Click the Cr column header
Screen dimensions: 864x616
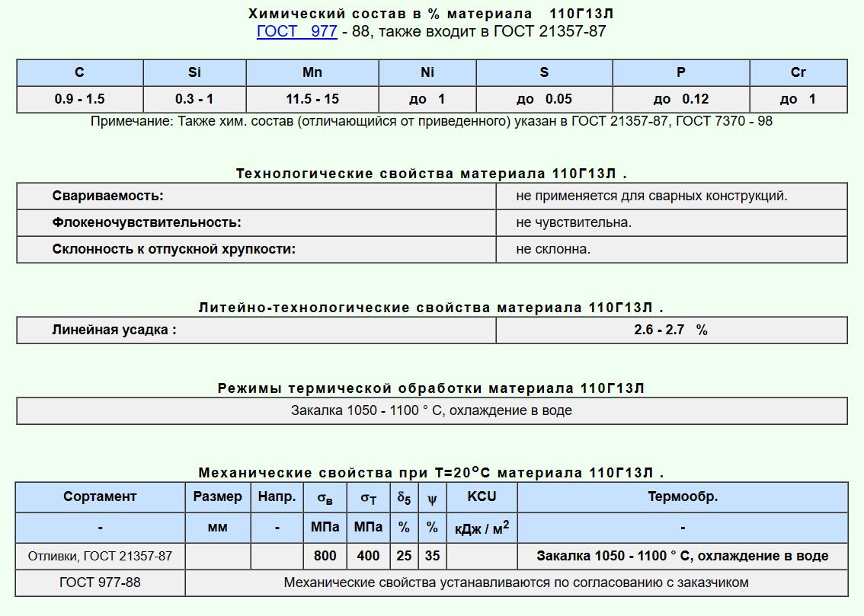pos(798,72)
